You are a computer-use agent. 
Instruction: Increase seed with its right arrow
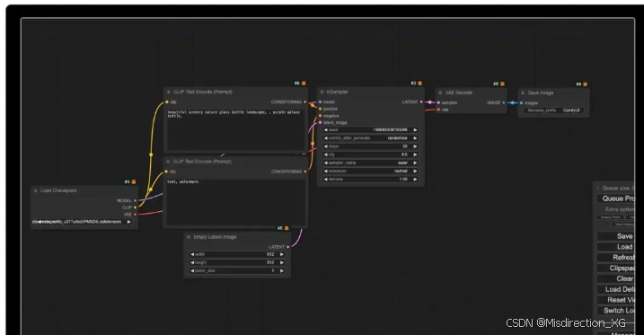[415, 129]
